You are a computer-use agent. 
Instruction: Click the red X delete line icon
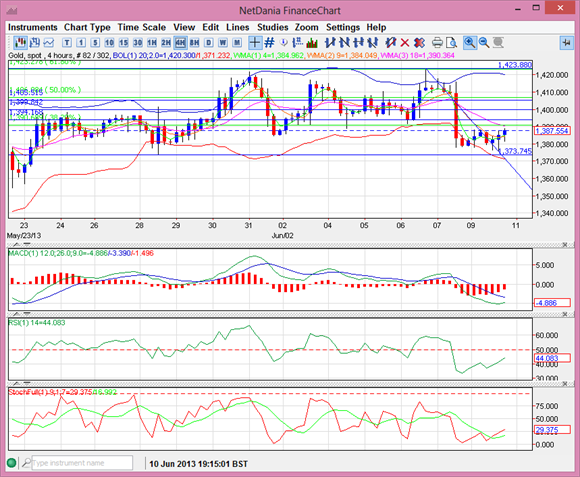tap(405, 43)
